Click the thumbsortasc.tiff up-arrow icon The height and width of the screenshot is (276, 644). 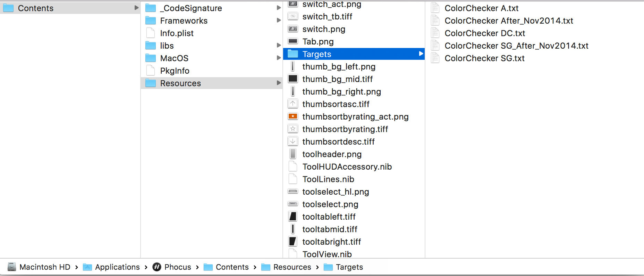pos(293,104)
